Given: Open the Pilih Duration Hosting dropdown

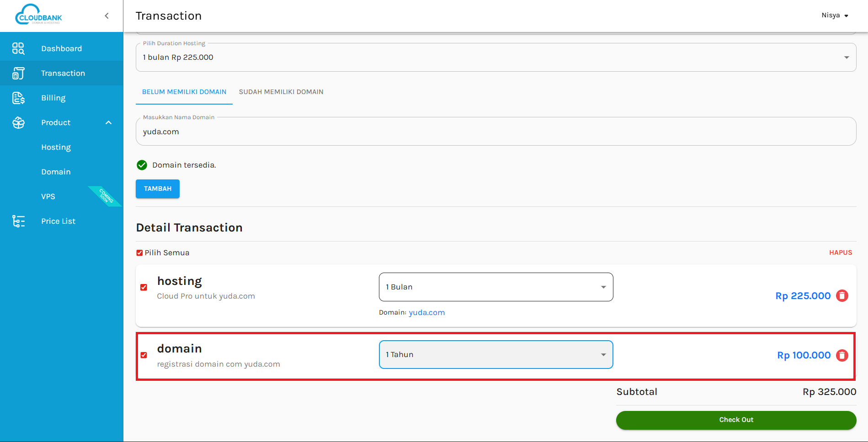Looking at the screenshot, I should click(x=495, y=58).
